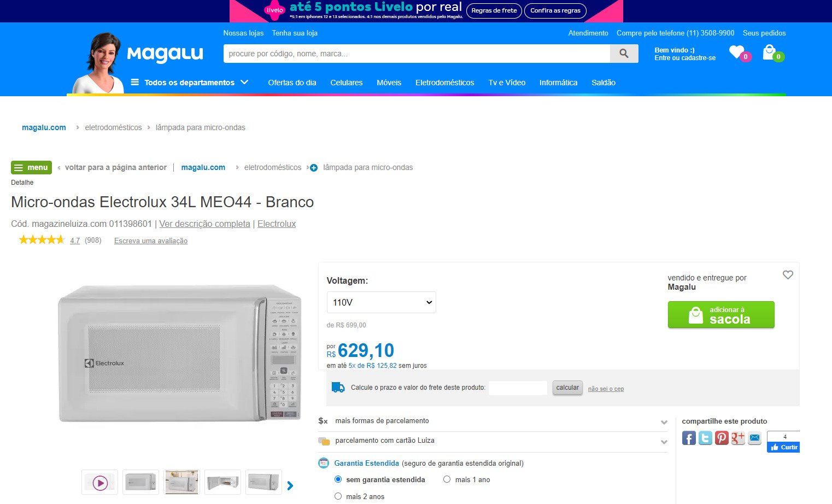Click the hamburger icon beside Todos os departamentos

click(x=135, y=83)
